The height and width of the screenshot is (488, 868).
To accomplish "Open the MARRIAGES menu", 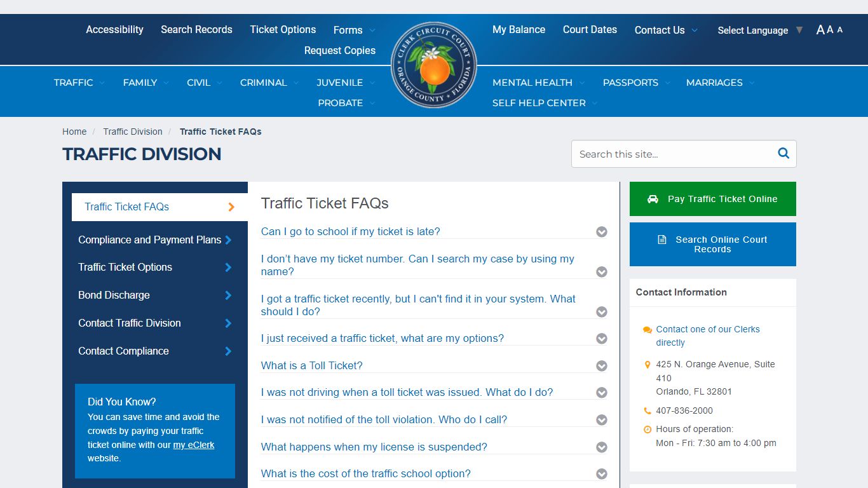I will coord(721,83).
